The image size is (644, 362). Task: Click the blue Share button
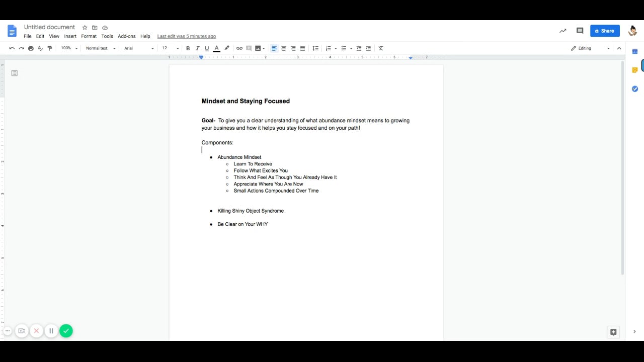(x=605, y=31)
